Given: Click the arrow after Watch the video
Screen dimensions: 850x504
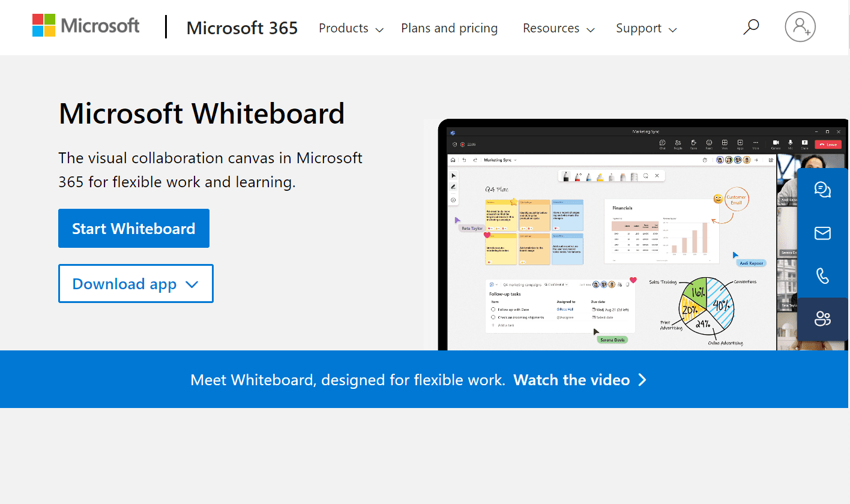Looking at the screenshot, I should (642, 380).
